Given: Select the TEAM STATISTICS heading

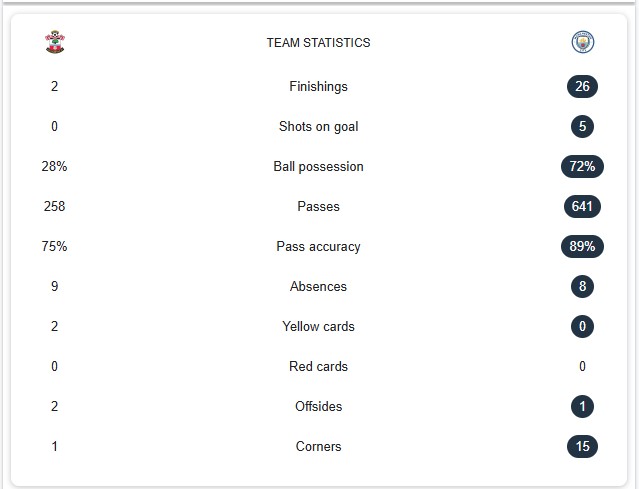Looking at the screenshot, I should (318, 42).
